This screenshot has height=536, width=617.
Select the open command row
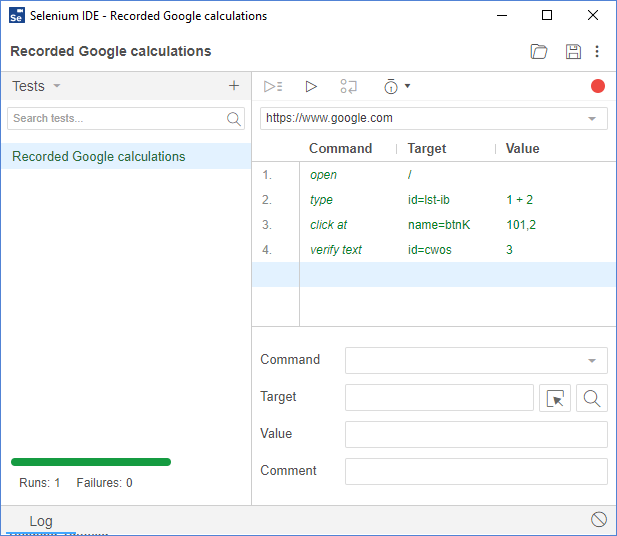pos(434,175)
